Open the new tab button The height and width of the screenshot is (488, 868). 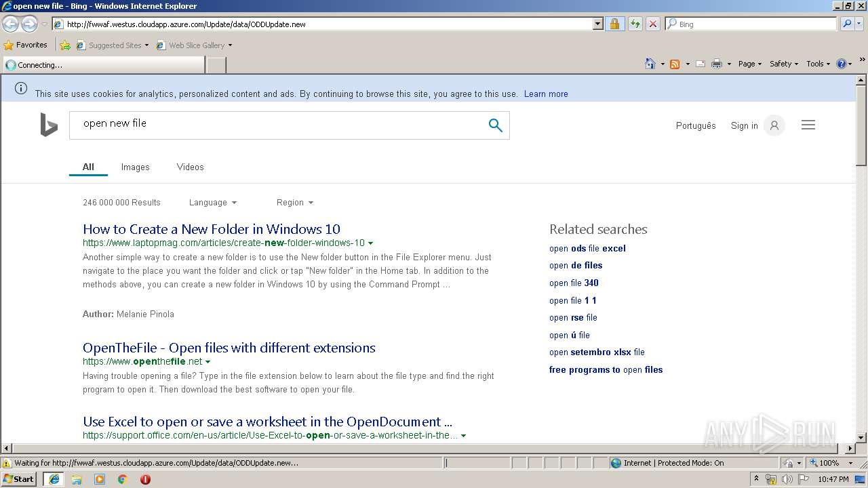(216, 65)
